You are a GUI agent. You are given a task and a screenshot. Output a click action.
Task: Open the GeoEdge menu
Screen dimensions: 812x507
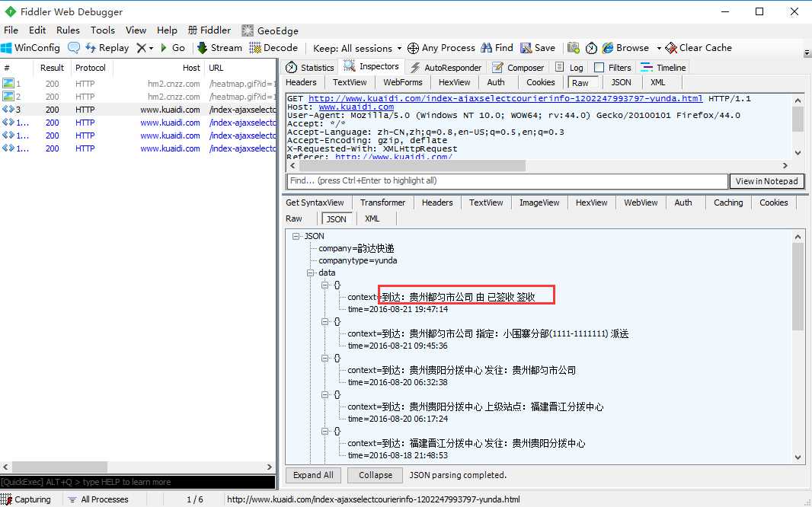[x=270, y=30]
